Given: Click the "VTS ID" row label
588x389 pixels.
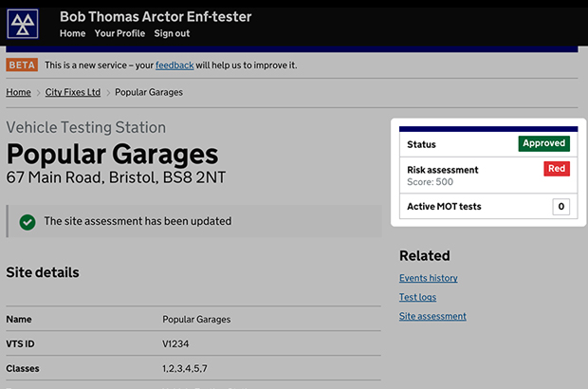Looking at the screenshot, I should point(20,343).
